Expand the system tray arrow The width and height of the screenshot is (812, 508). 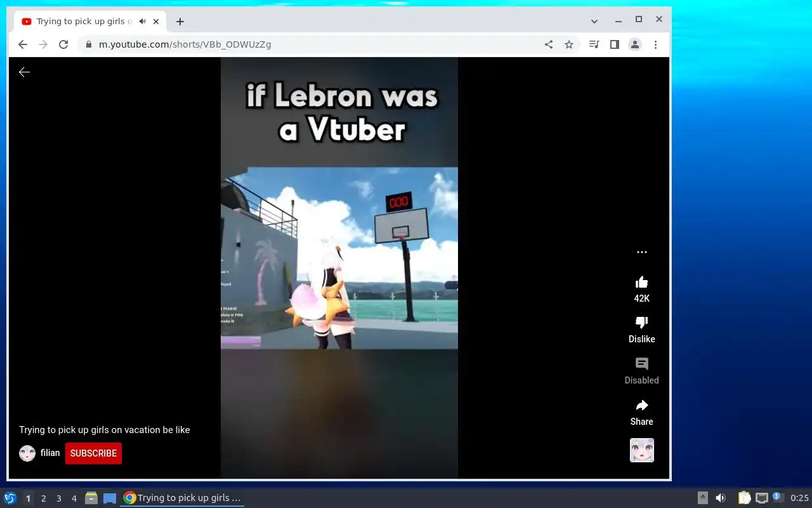(703, 498)
